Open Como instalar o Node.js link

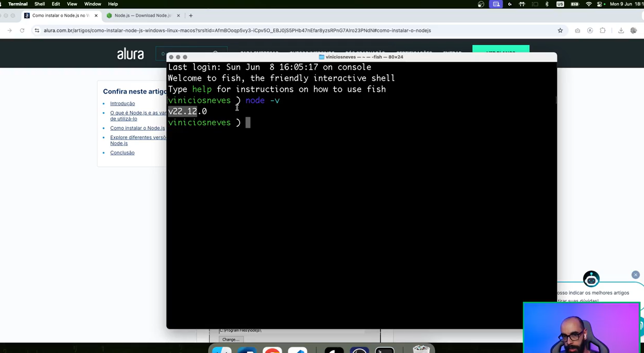[x=137, y=128]
